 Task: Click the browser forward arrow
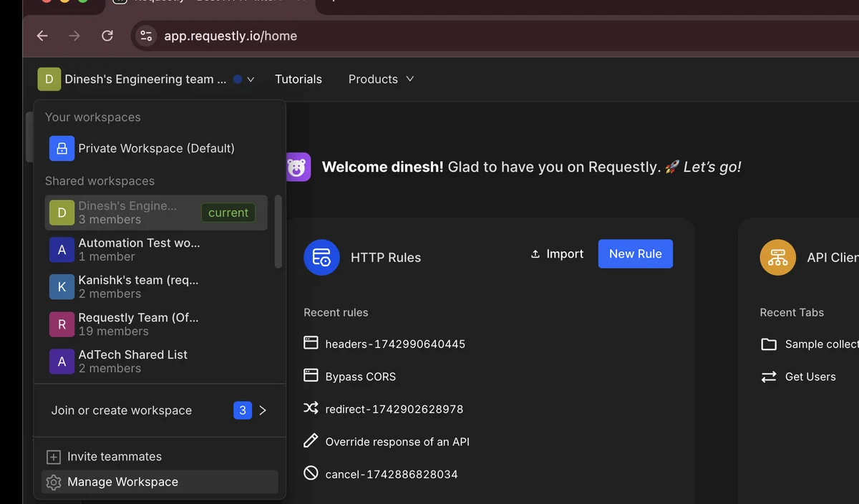click(74, 36)
